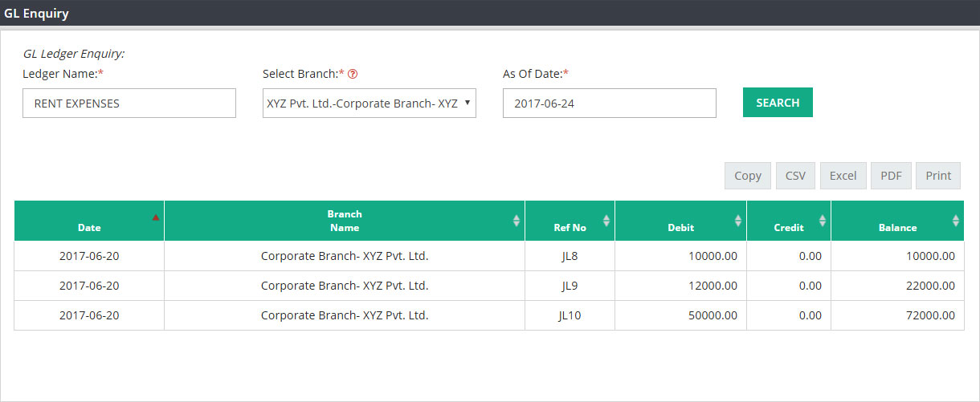This screenshot has width=980, height=402.
Task: Click the As Of Date field
Action: [610, 103]
